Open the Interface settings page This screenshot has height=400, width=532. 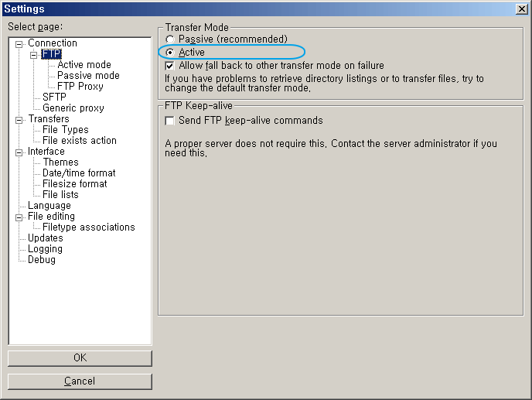click(x=46, y=152)
